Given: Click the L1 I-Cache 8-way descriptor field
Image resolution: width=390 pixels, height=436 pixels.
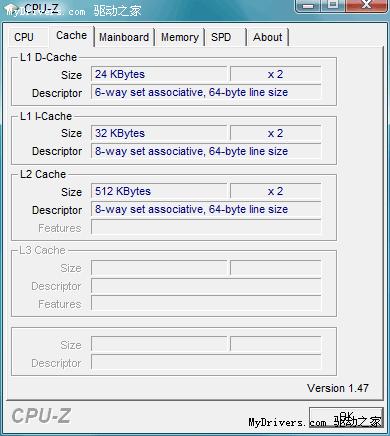Looking at the screenshot, I should pos(206,151).
